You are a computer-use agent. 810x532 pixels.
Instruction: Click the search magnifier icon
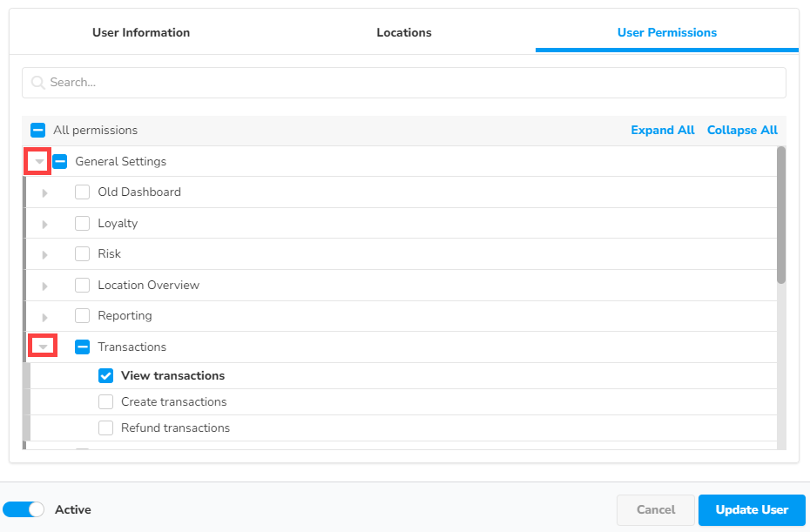[38, 83]
